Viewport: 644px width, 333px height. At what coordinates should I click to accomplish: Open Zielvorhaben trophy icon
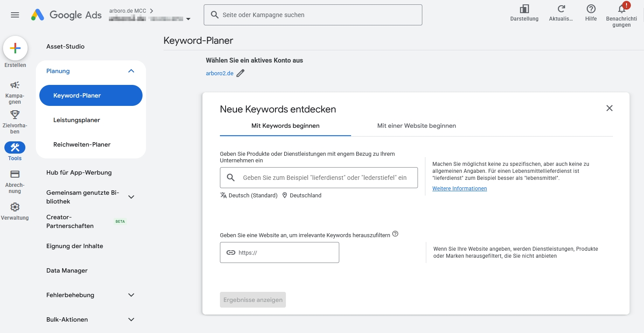(15, 115)
